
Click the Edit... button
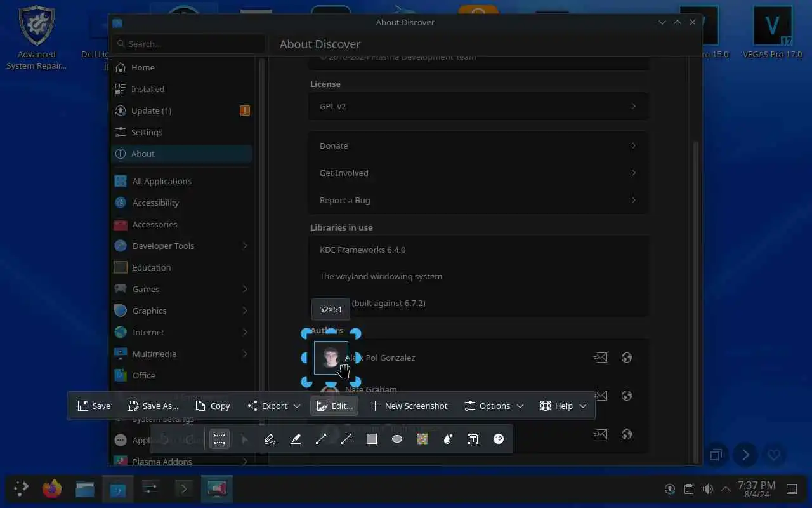(334, 406)
